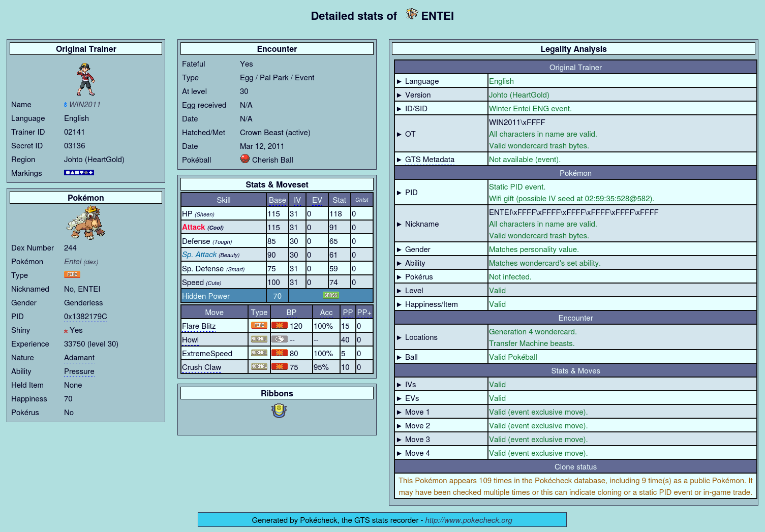Click the Base column header in stats table
This screenshot has width=765, height=532.
click(278, 200)
